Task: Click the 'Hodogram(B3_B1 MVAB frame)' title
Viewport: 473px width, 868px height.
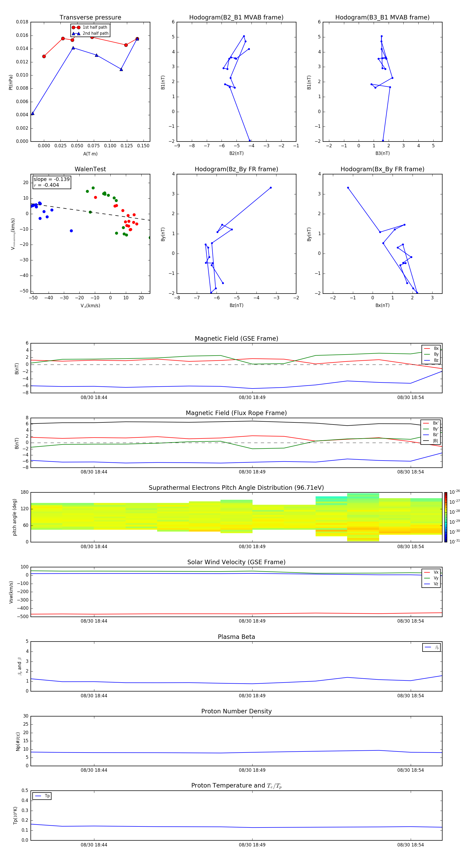Action: pos(382,18)
